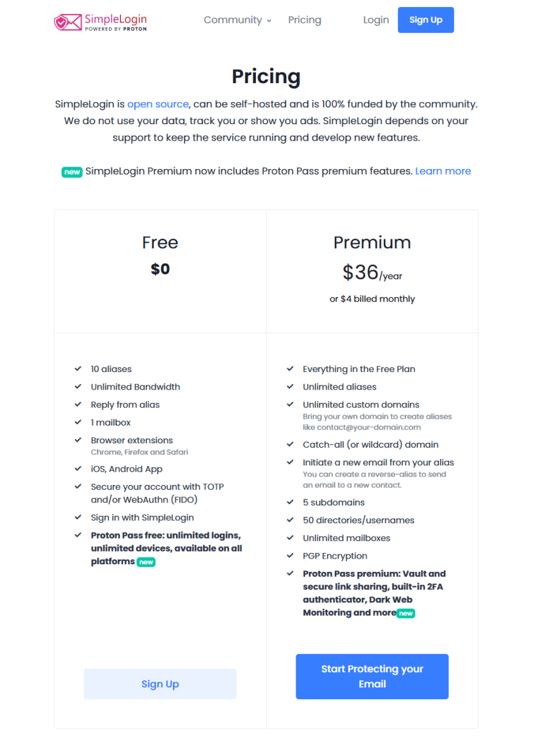Click the 'Everything in the Free Plan' list item

click(359, 368)
